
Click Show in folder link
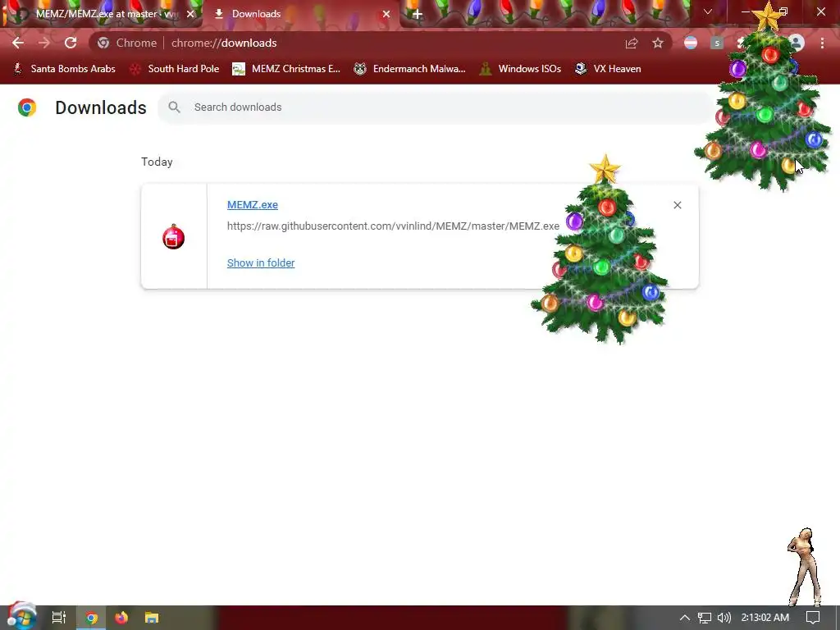pos(261,263)
